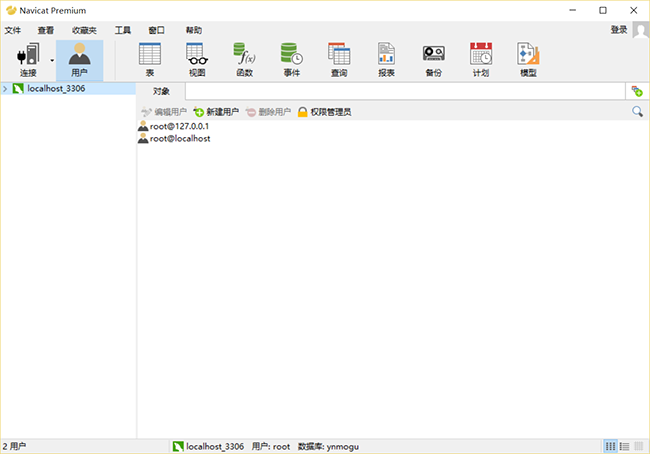
Task: Click the '2 用户' status bar count
Action: (x=14, y=447)
